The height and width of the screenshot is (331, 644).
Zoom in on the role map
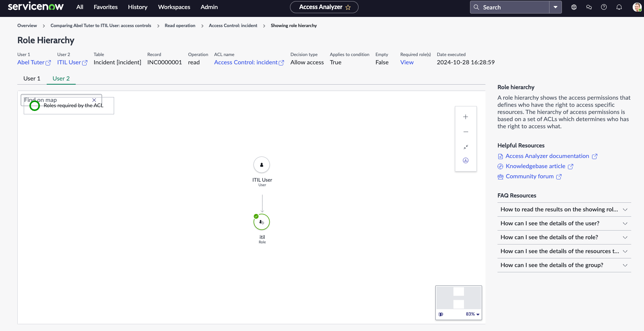tap(466, 117)
